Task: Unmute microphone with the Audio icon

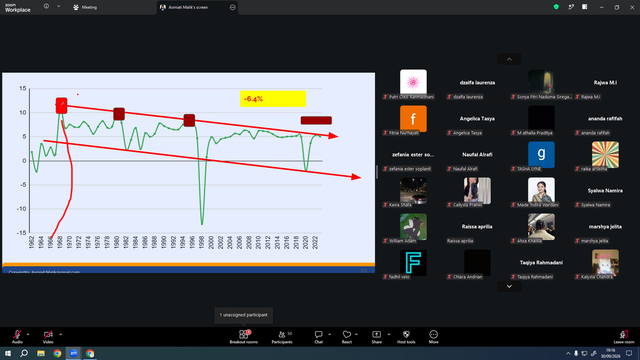Action: pyautogui.click(x=17, y=335)
